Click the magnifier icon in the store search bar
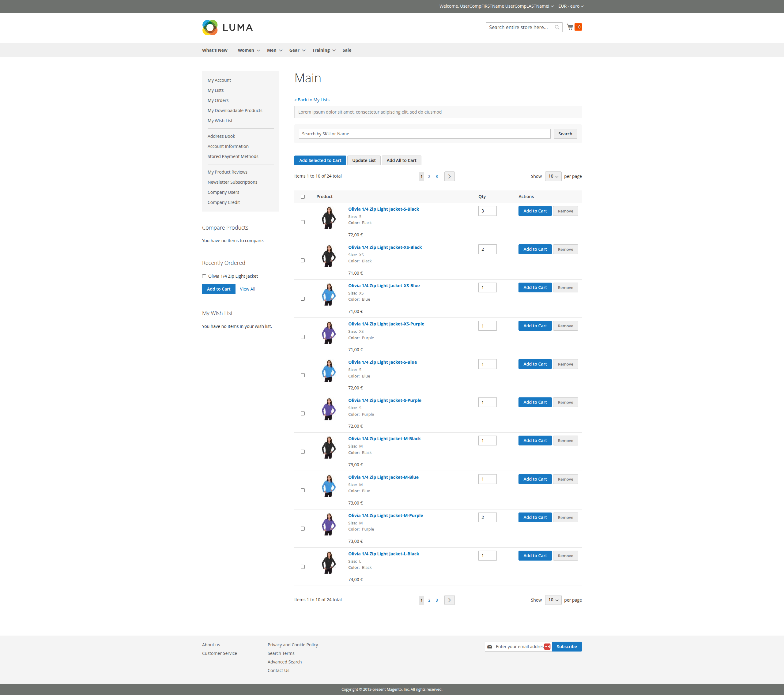The width and height of the screenshot is (784, 695). [556, 27]
